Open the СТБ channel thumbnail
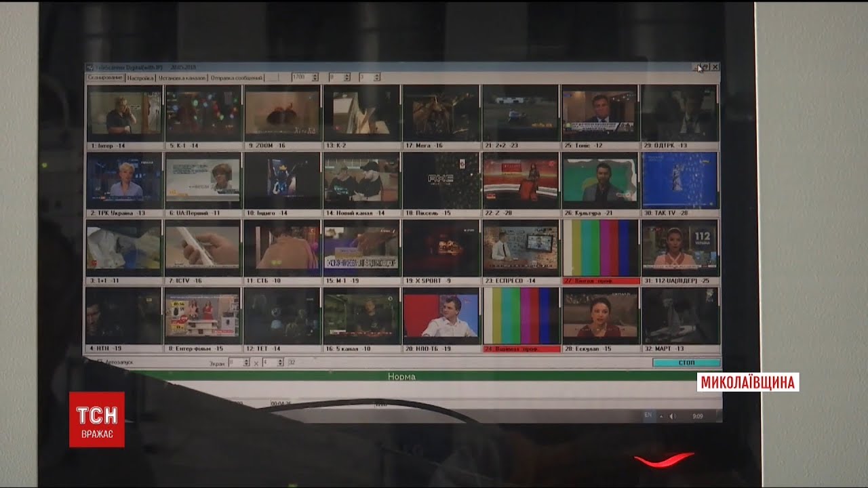Viewport: 868px width, 488px height. (282, 247)
